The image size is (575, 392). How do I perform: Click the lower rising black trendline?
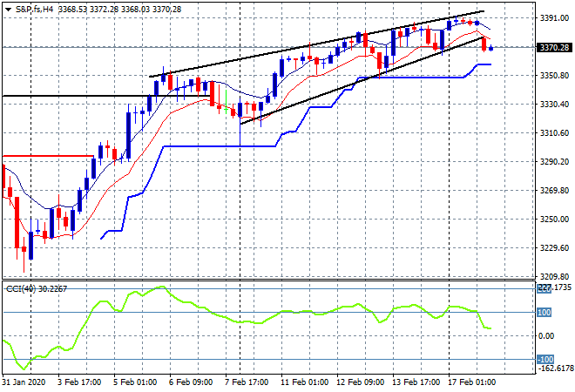(x=348, y=86)
